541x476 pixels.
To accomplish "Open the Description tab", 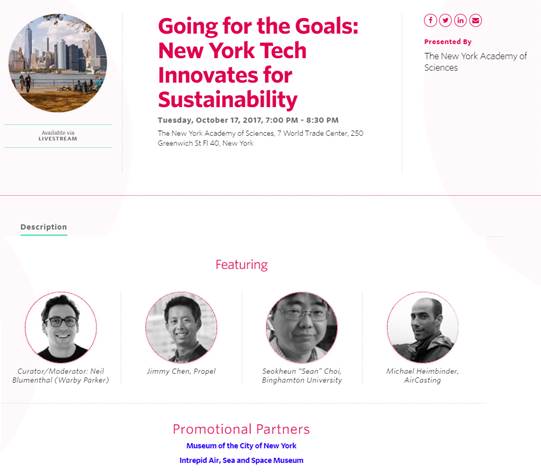I will click(x=44, y=227).
